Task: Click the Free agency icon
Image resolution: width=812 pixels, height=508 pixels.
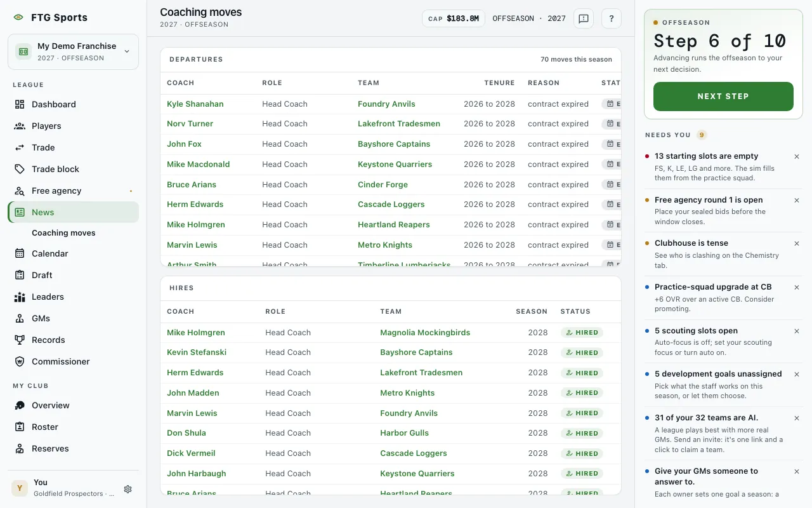Action: click(20, 190)
